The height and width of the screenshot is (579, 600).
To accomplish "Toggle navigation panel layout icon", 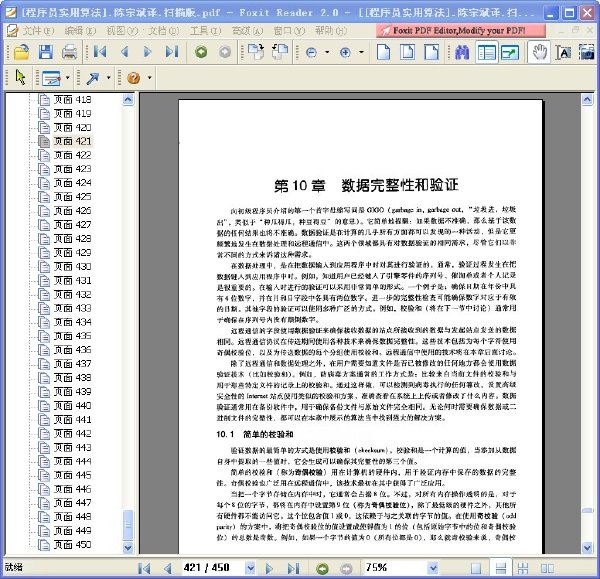I will pos(487,52).
